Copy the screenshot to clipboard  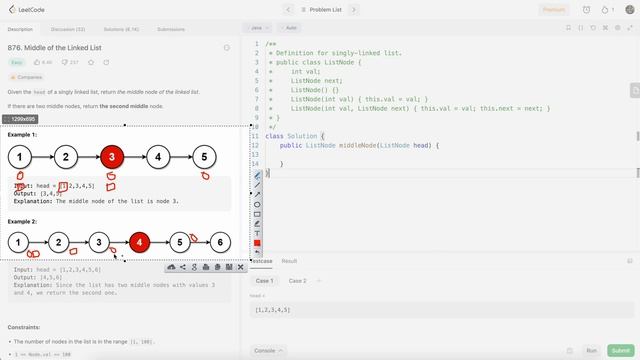[x=218, y=267]
